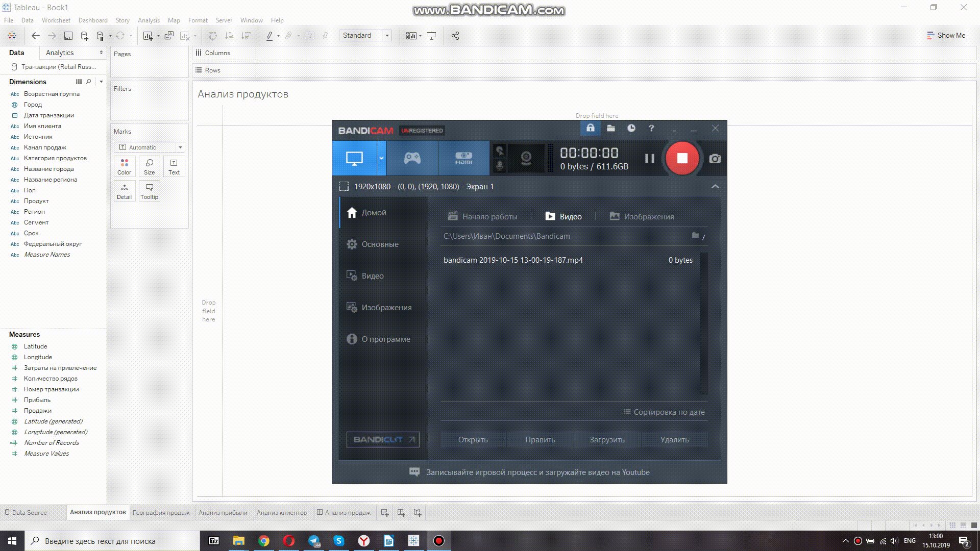The height and width of the screenshot is (551, 980).
Task: Click the Bandicam scheduler clock icon
Action: click(631, 129)
